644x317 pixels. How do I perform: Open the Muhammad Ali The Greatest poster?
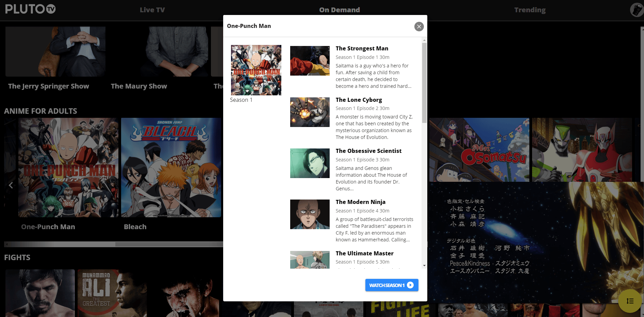pos(112,293)
